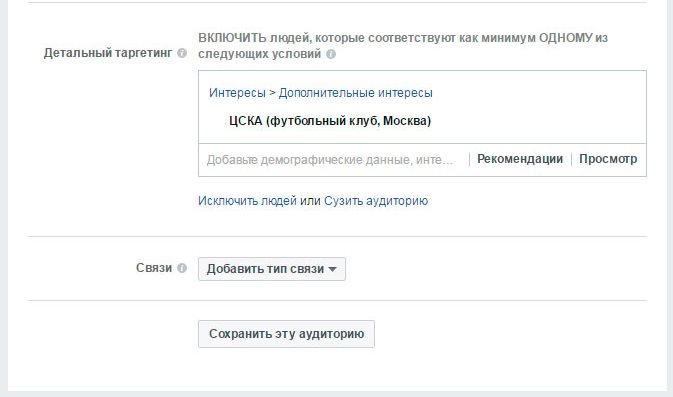Click info icon after следующих условий
Image resolution: width=673 pixels, height=397 pixels.
tap(331, 55)
